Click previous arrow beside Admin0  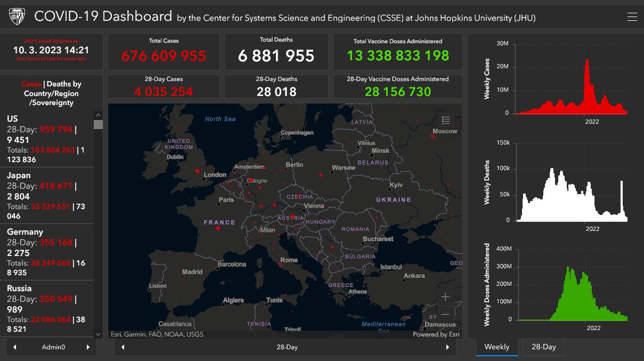coord(15,347)
